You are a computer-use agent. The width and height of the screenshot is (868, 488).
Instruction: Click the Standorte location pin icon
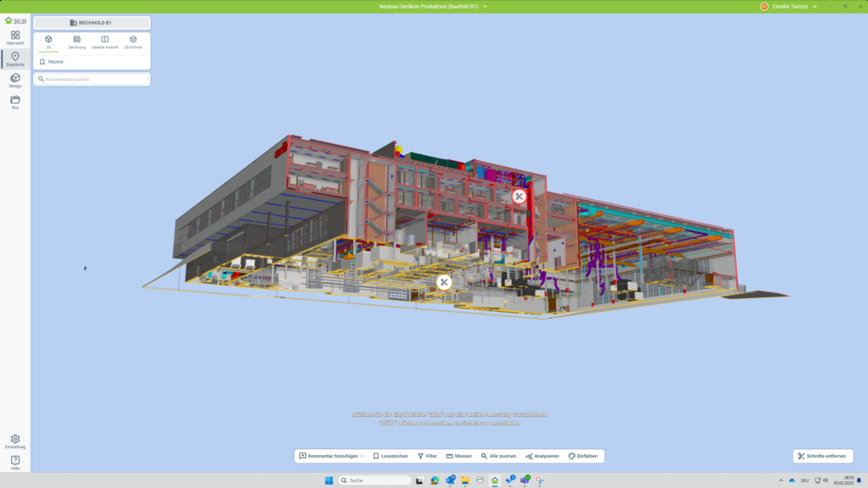pos(15,58)
